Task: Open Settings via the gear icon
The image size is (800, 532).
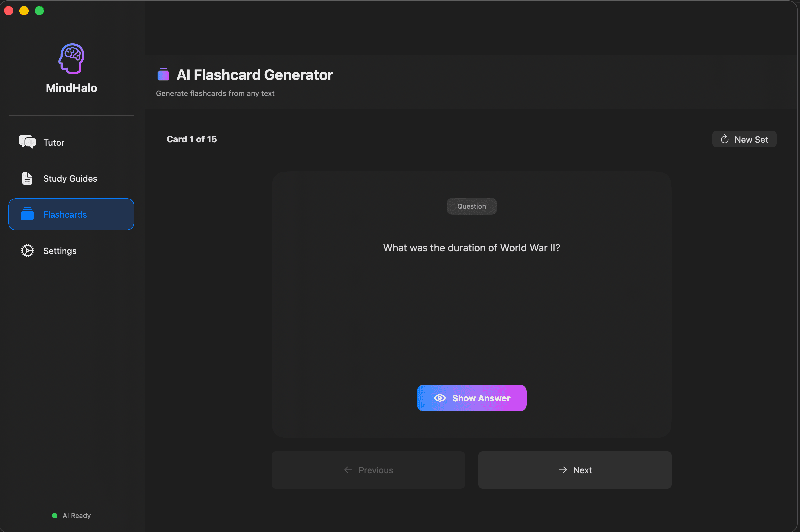Action: coord(27,250)
